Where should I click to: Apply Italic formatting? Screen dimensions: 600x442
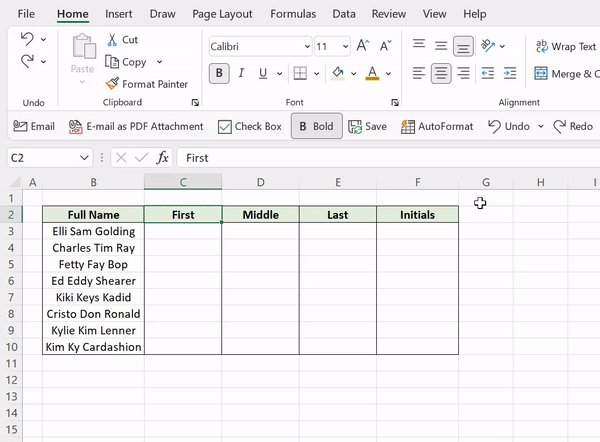click(x=241, y=73)
